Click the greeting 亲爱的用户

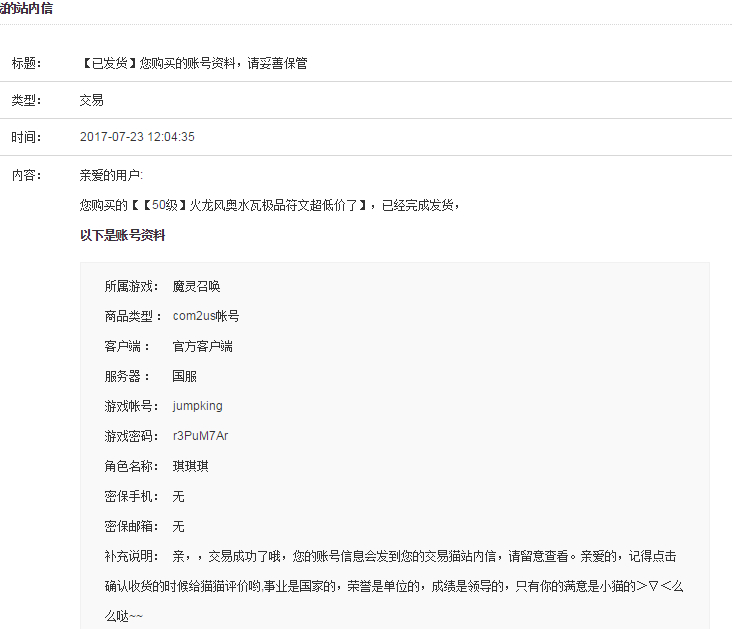[x=111, y=175]
